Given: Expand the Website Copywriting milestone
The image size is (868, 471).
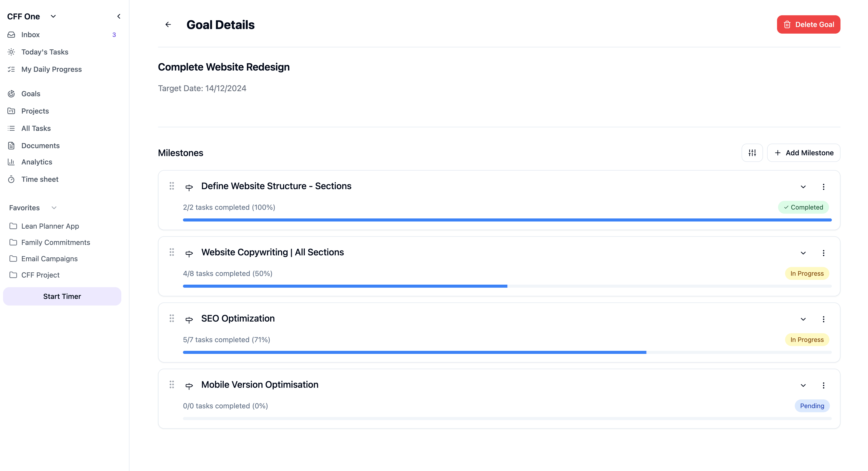Looking at the screenshot, I should pyautogui.click(x=803, y=253).
